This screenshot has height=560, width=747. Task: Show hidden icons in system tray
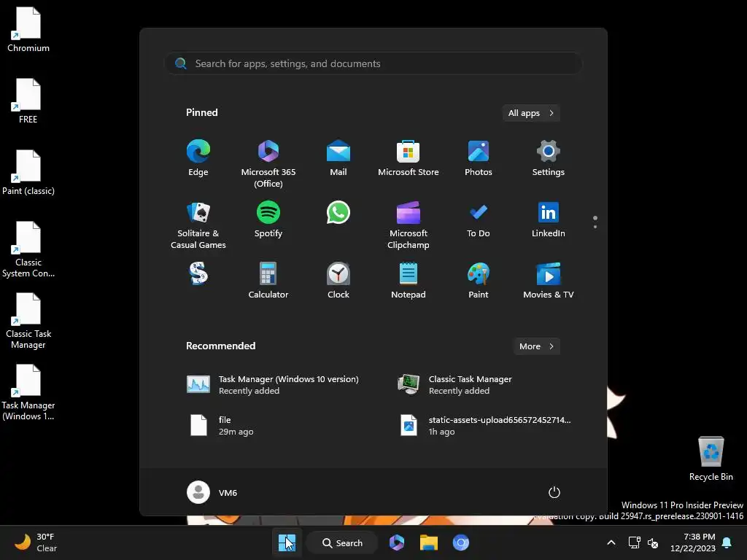(611, 542)
